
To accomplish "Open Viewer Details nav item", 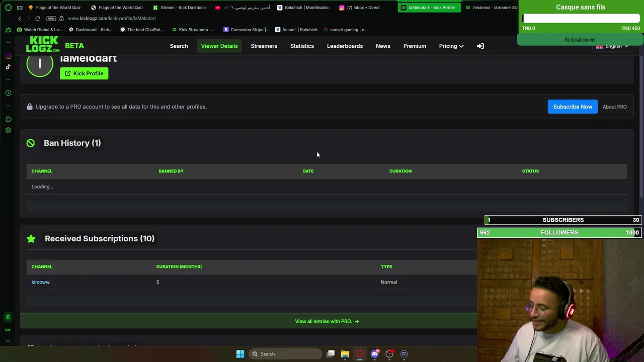I will click(219, 46).
